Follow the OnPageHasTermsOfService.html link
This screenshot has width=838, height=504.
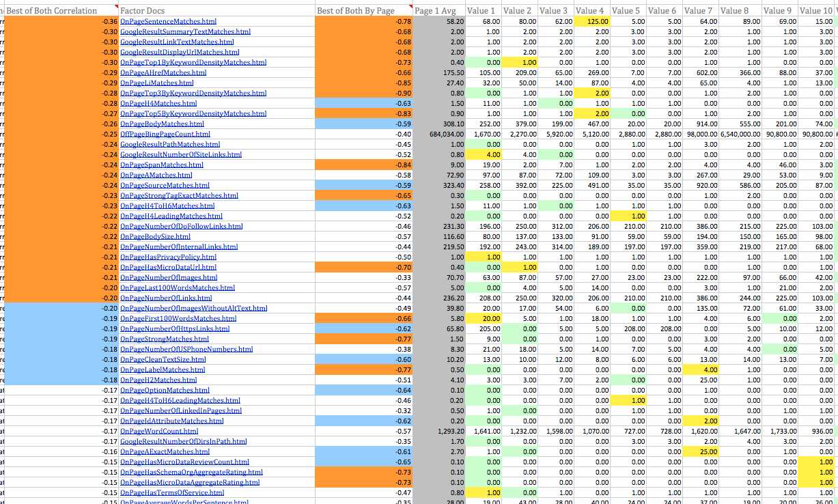pyautogui.click(x=172, y=493)
